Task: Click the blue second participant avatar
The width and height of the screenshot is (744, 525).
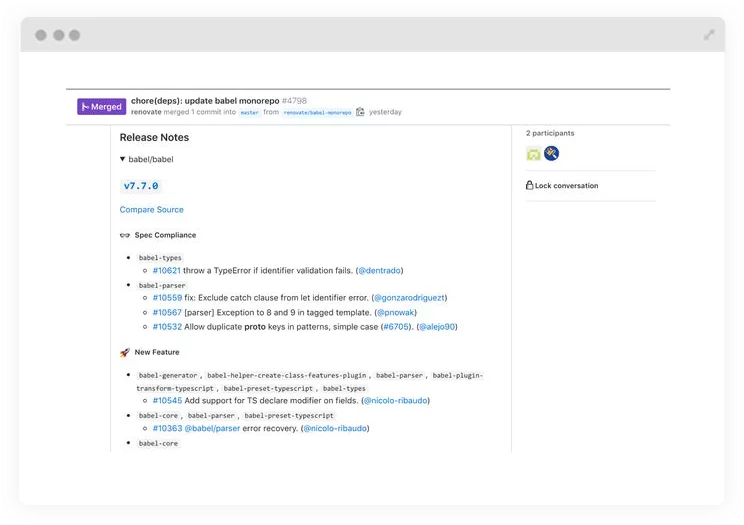Action: coord(551,153)
